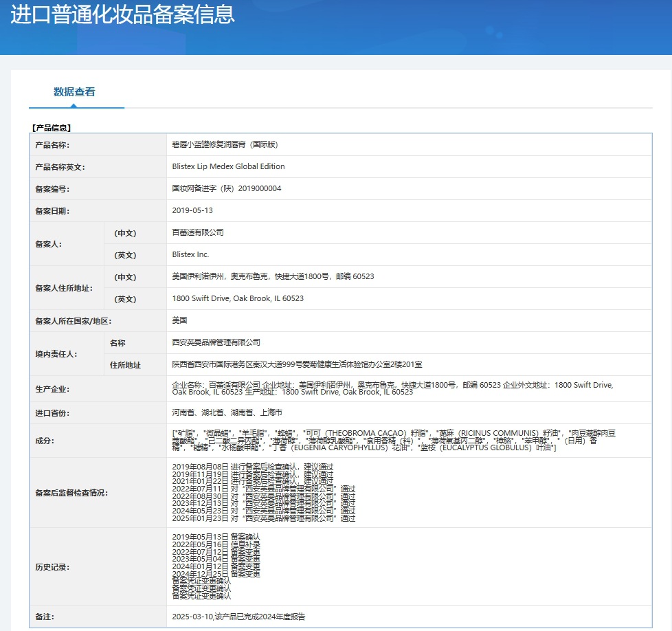Image resolution: width=672 pixels, height=631 pixels.
Task: Select address 陕西省西安市国际港务区秦汉大道999号
Action: [x=238, y=364]
